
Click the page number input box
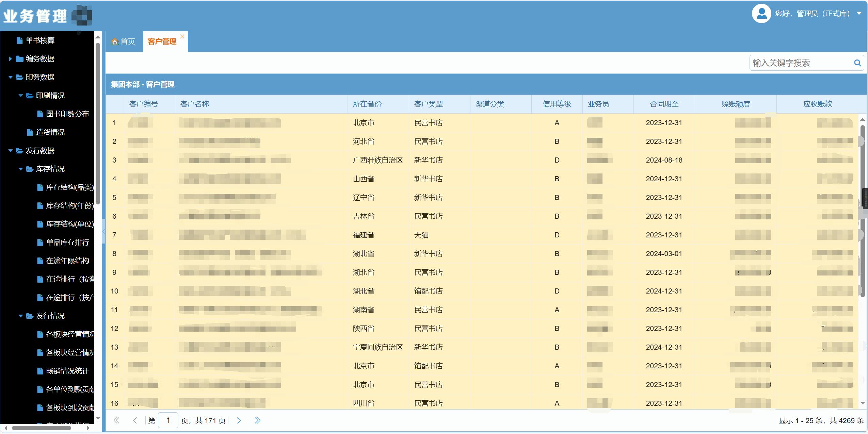pyautogui.click(x=168, y=420)
